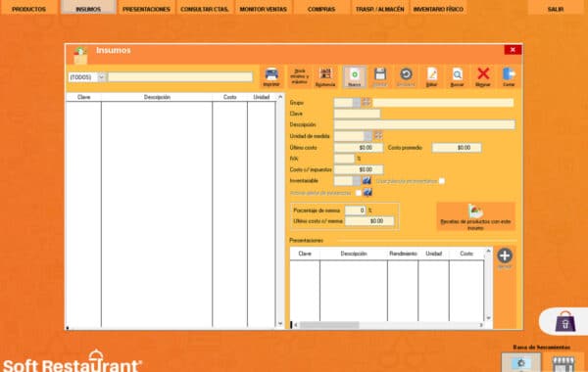The width and height of the screenshot is (588, 372).
Task: Expand the (TODOS) filter dropdown
Action: coord(101,77)
